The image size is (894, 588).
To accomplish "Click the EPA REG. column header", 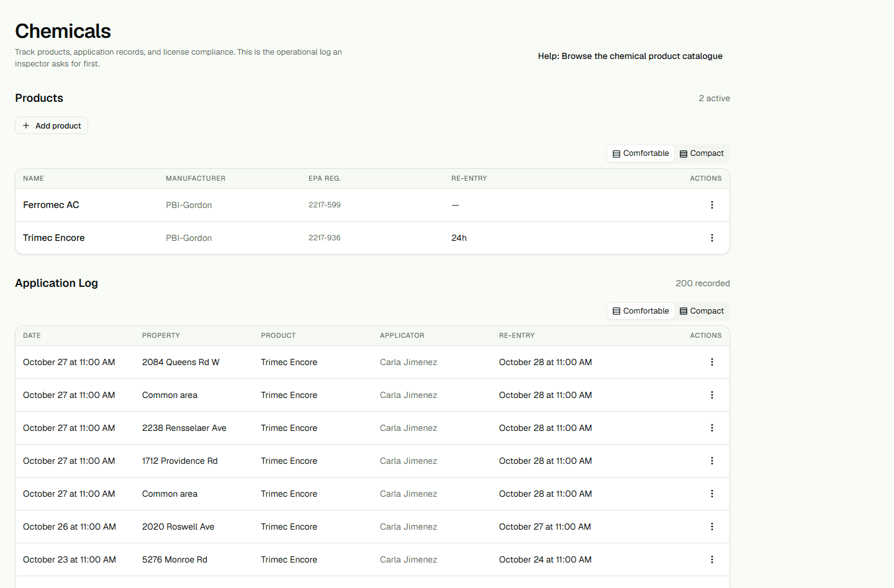I will tap(325, 178).
